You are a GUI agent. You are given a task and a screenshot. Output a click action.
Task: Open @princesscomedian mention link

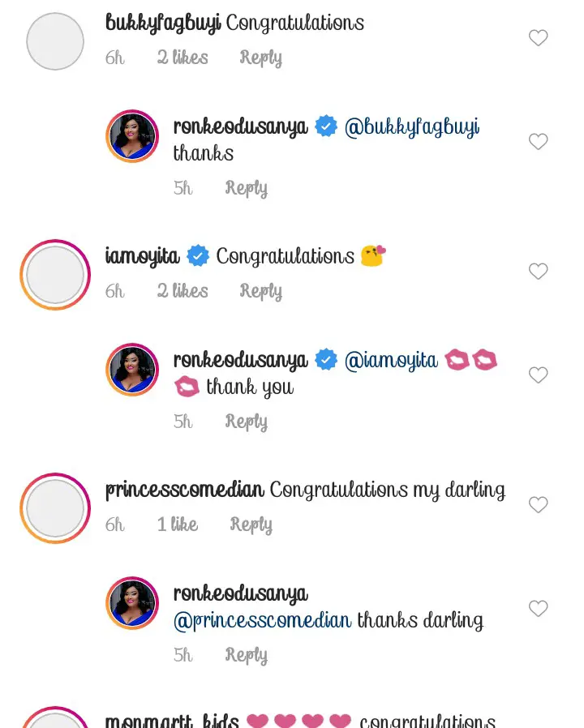point(262,621)
